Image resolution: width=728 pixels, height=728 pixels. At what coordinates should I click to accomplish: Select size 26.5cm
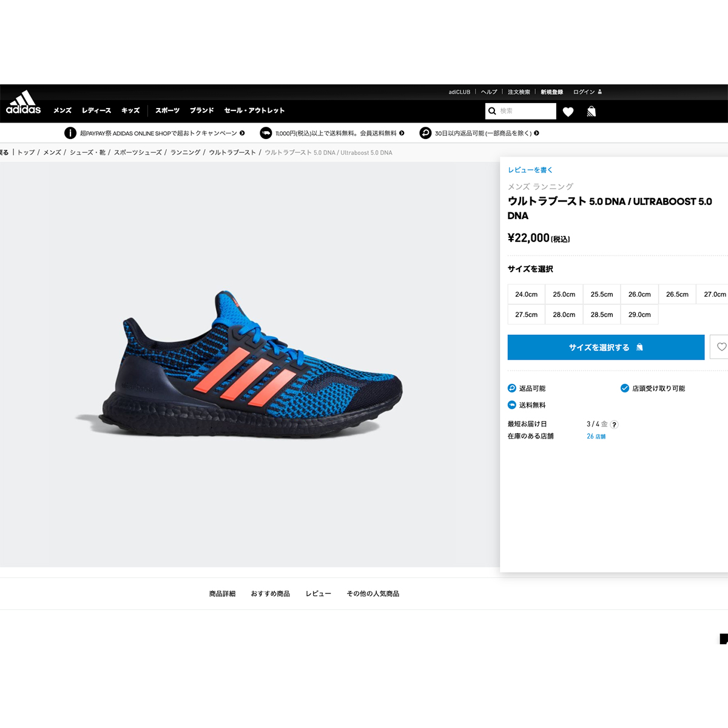click(x=677, y=294)
